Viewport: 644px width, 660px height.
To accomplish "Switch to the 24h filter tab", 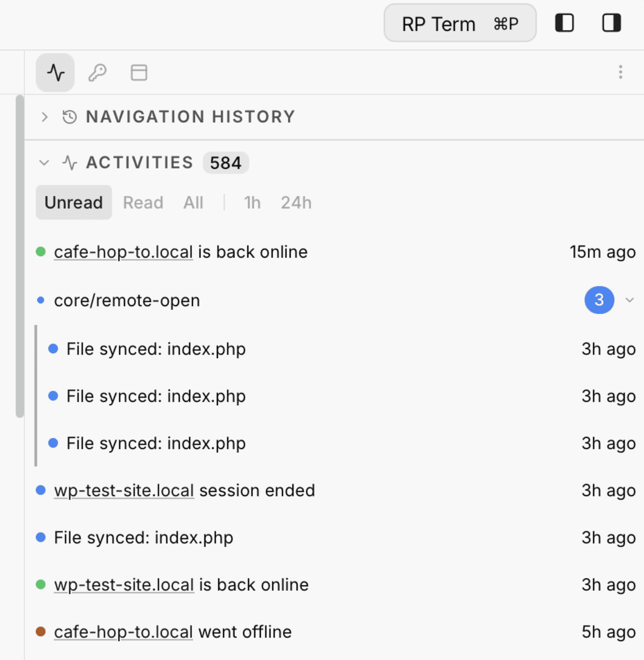I will click(296, 203).
